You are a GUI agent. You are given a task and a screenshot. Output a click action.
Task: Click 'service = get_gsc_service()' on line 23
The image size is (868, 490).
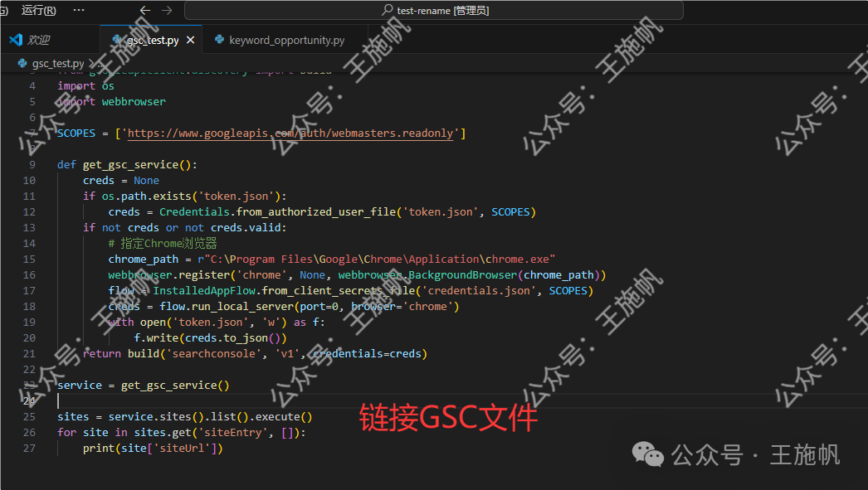[x=144, y=386]
